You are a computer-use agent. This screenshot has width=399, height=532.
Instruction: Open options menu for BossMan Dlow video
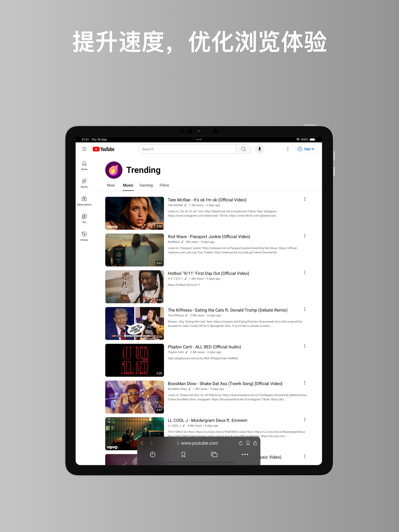305,383
